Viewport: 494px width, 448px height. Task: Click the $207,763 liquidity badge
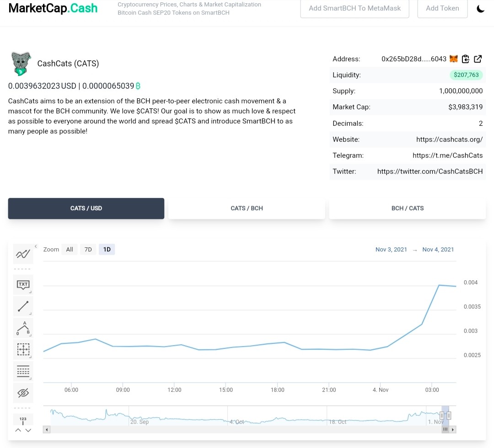[x=466, y=75]
